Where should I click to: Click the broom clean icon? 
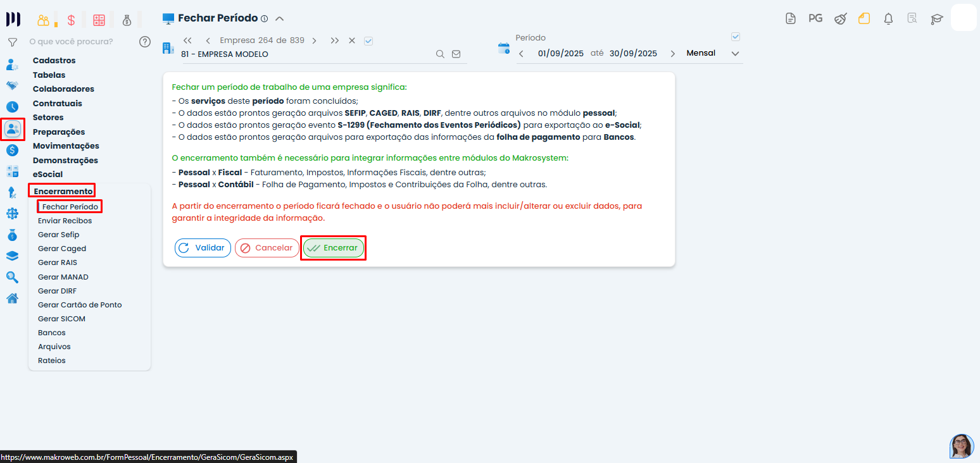[x=840, y=18]
